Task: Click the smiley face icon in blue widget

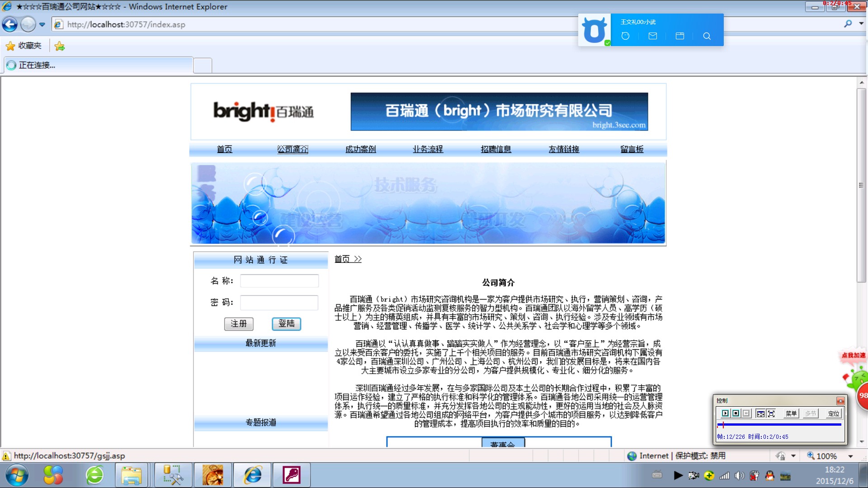Action: 625,36
